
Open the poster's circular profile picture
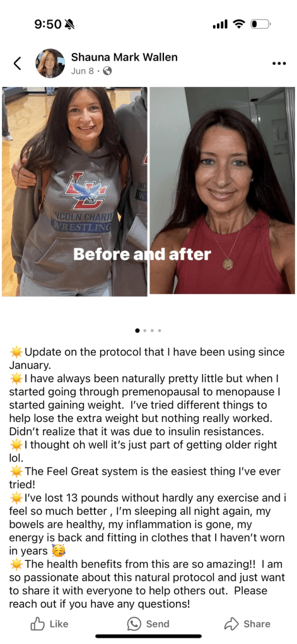pos(50,63)
